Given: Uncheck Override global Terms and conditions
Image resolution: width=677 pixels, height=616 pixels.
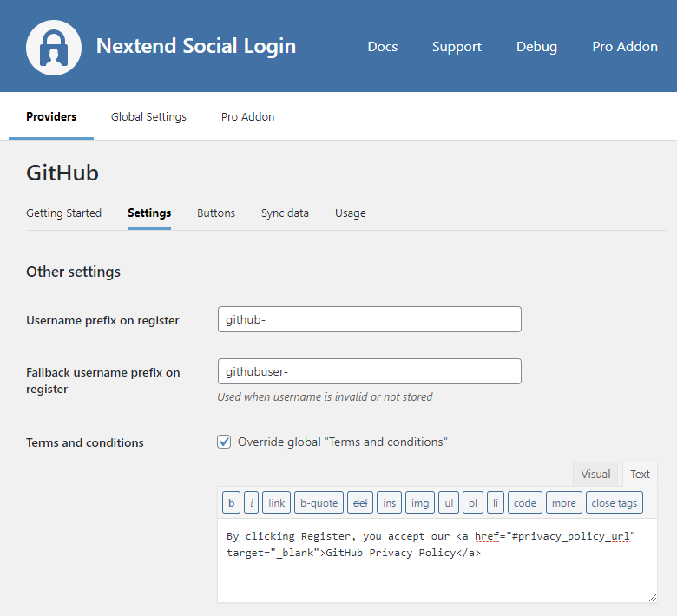Looking at the screenshot, I should click(224, 442).
